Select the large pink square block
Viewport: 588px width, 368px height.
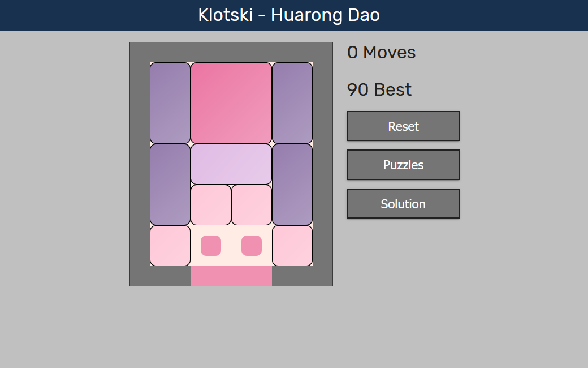coord(231,102)
